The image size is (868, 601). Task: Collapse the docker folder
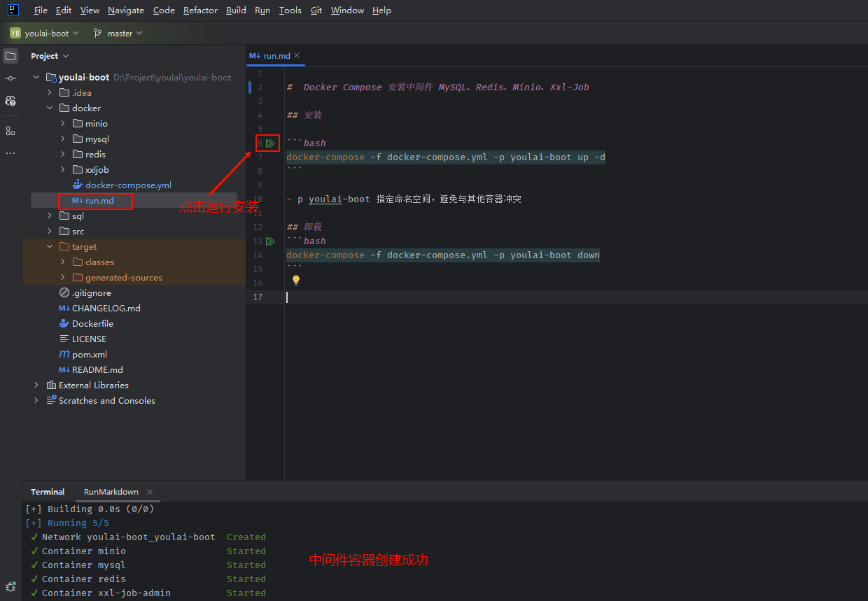pyautogui.click(x=50, y=108)
